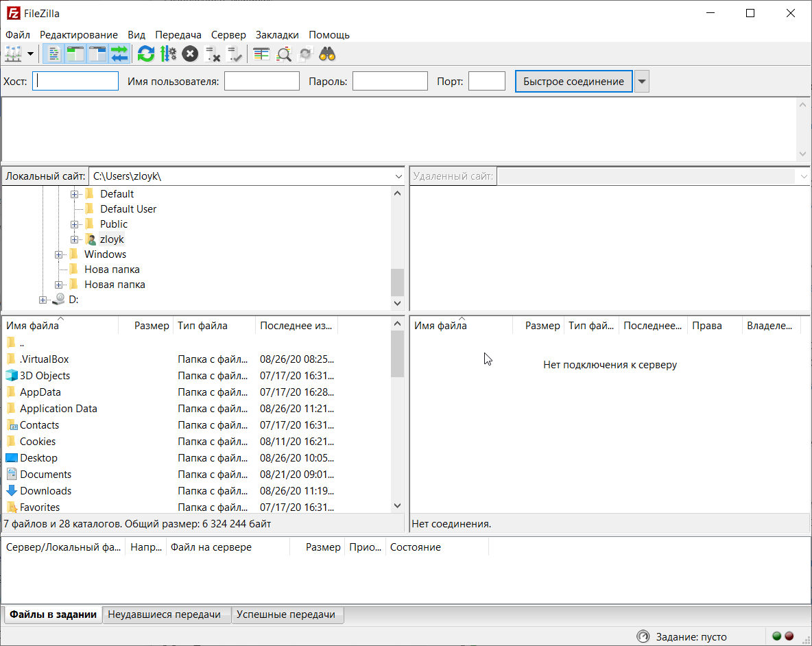Viewport: 812px width, 646px height.
Task: Open the quick connect history dropdown arrow
Action: tap(642, 82)
